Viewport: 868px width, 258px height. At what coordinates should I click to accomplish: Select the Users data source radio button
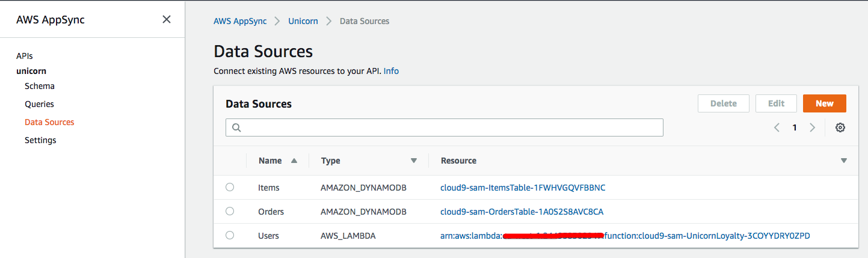coord(230,235)
